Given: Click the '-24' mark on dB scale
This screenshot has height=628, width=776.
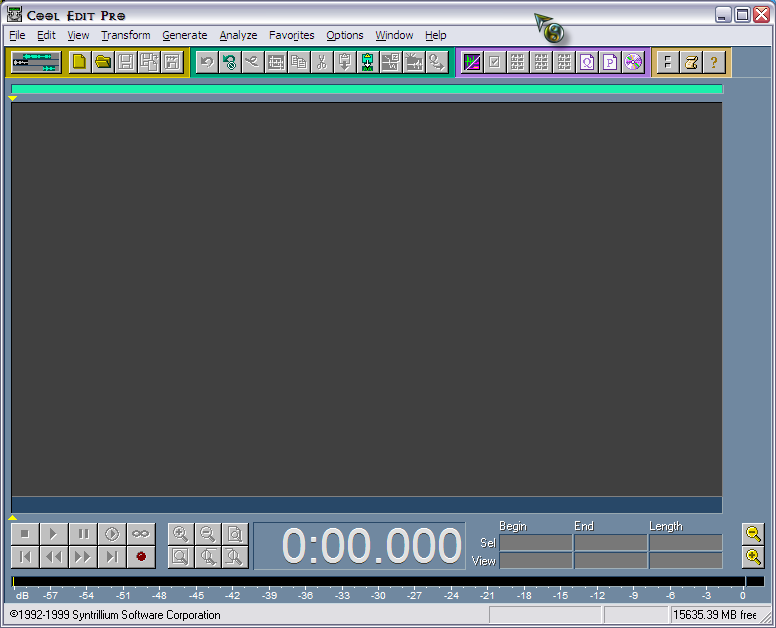Looking at the screenshot, I should [451, 595].
